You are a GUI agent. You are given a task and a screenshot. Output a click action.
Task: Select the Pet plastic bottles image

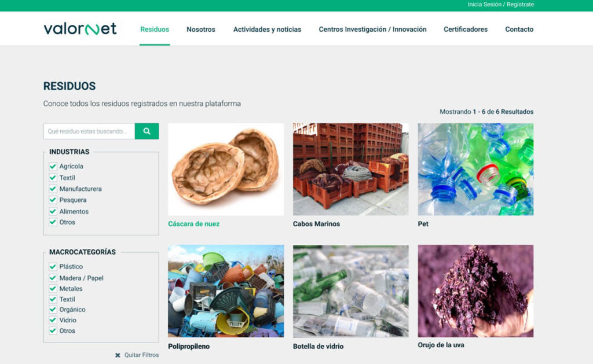coord(475,169)
